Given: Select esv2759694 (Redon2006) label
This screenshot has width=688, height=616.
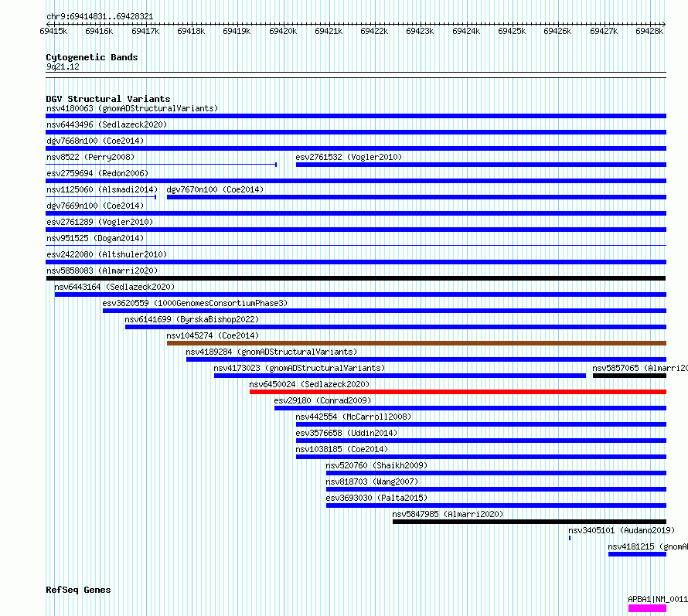Looking at the screenshot, I should pyautogui.click(x=97, y=173).
